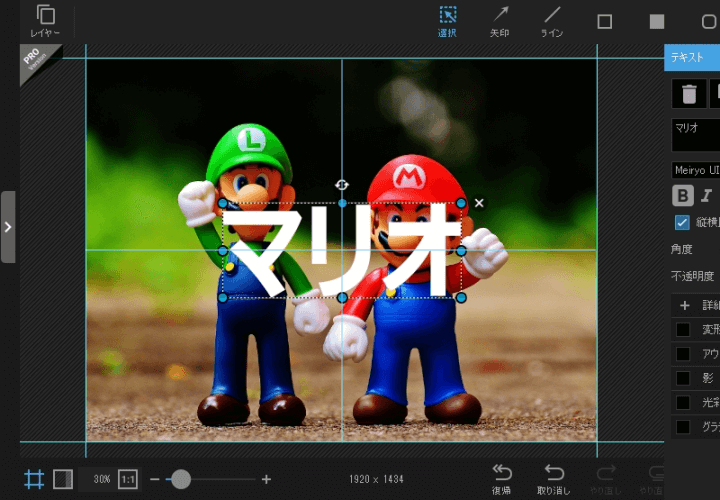Enable the グラデーション gradient checkbox
The width and height of the screenshot is (720, 500).
(x=683, y=427)
